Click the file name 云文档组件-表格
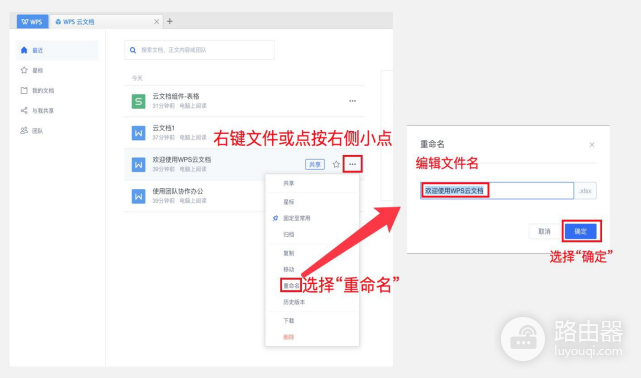Screen dimensions: 641x379 pyautogui.click(x=176, y=96)
